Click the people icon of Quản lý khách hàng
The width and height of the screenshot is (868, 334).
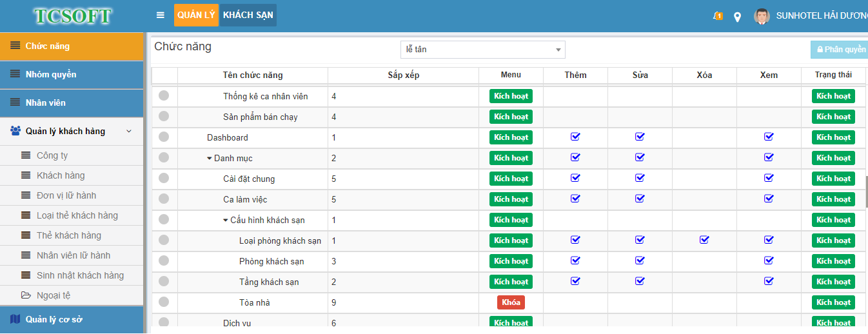point(15,131)
